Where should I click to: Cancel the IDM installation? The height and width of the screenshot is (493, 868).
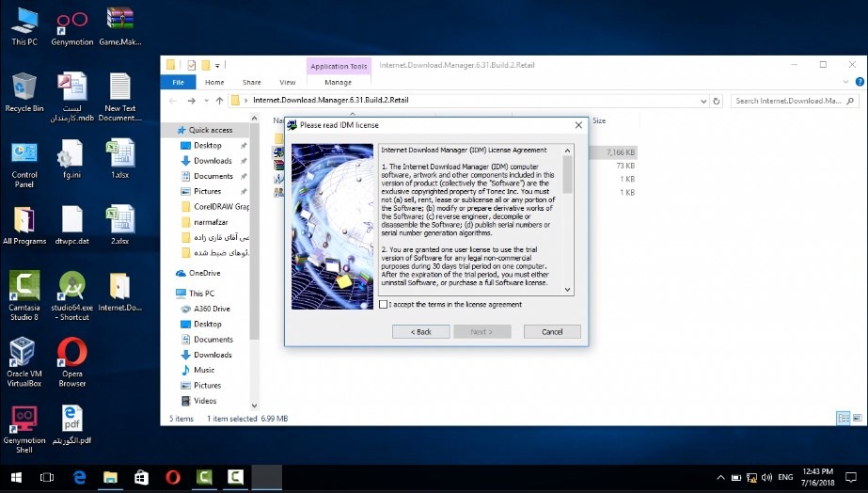click(x=552, y=331)
